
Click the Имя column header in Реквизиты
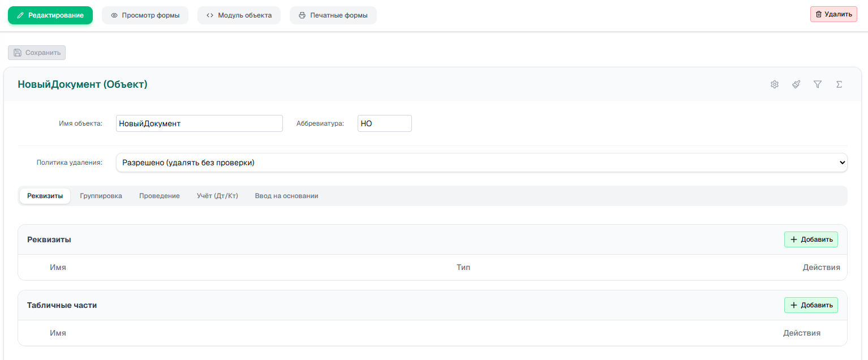(x=58, y=267)
